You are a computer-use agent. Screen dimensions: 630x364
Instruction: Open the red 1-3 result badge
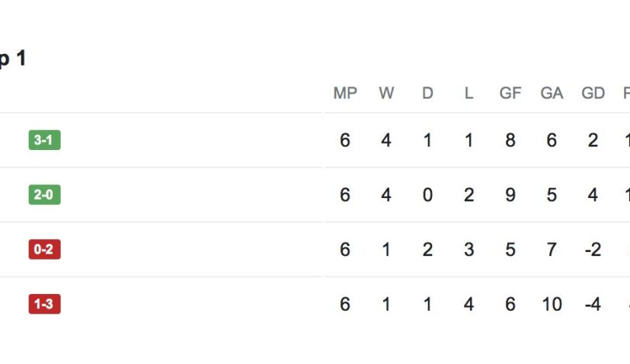tap(44, 305)
